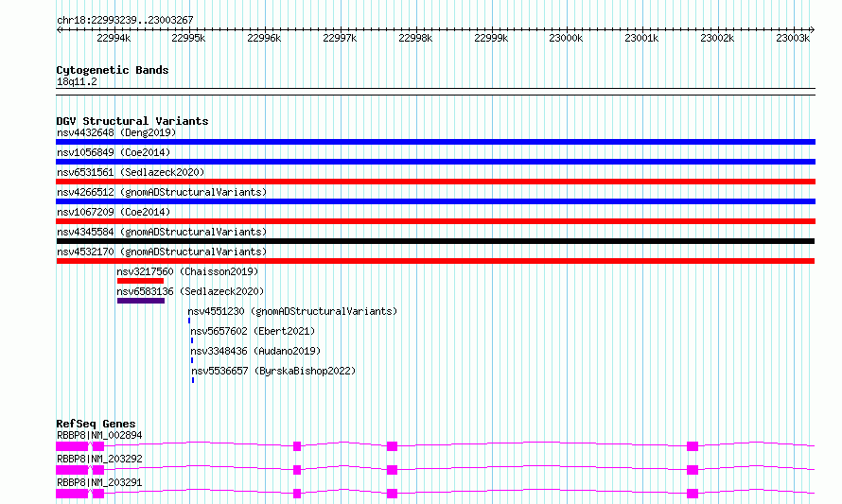Click the Cytogenetic Bands track title

(x=113, y=70)
